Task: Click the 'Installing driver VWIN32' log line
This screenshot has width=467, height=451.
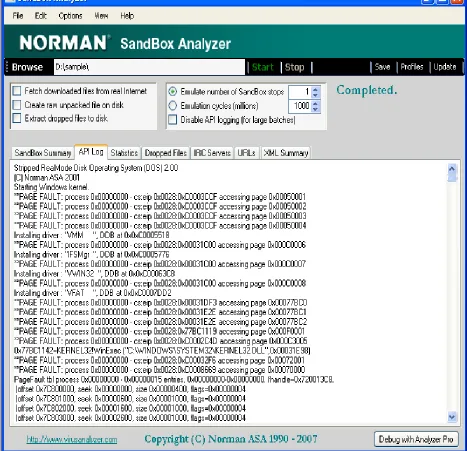Action: coord(94,274)
